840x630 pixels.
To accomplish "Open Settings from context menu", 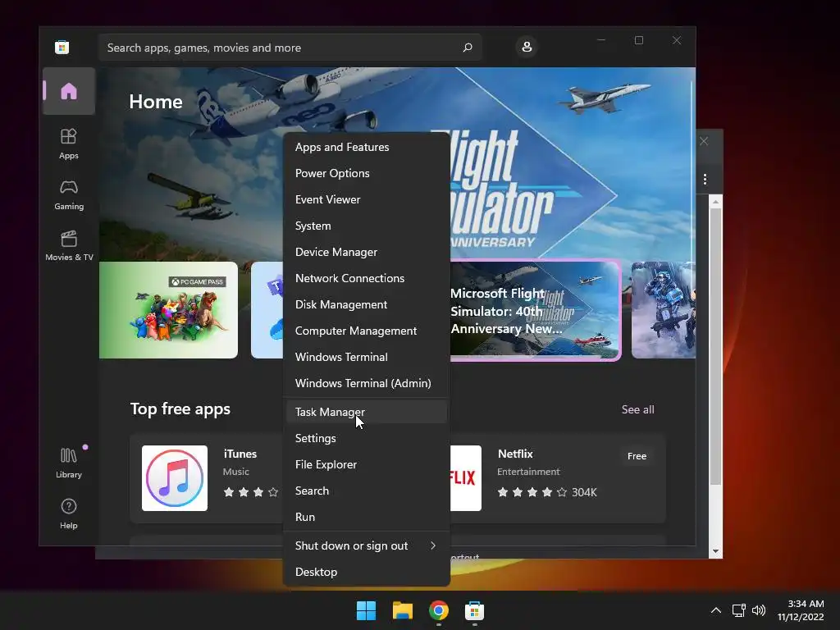I will tap(367, 438).
